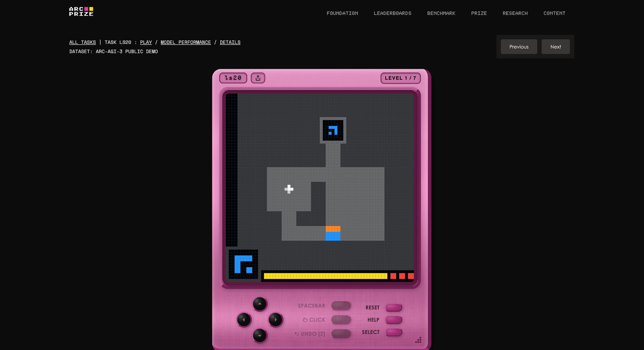Go to All Tasks link
Viewport: 644px width, 350px height.
pyautogui.click(x=82, y=42)
